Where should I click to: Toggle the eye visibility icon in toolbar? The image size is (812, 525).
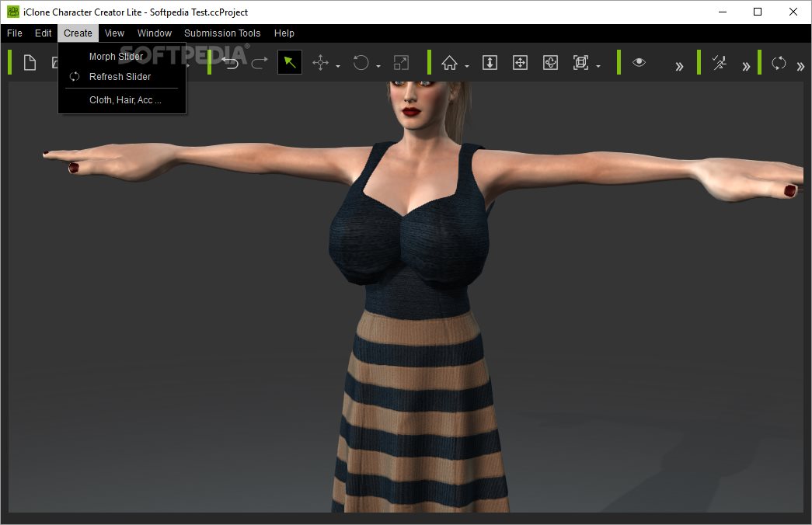click(639, 62)
